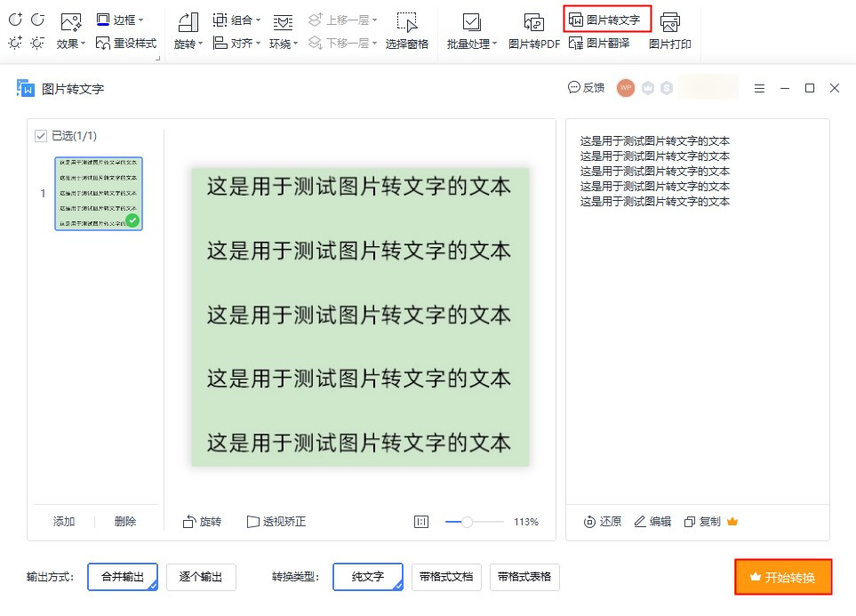Click 复制 to copy recognized text

point(702,522)
